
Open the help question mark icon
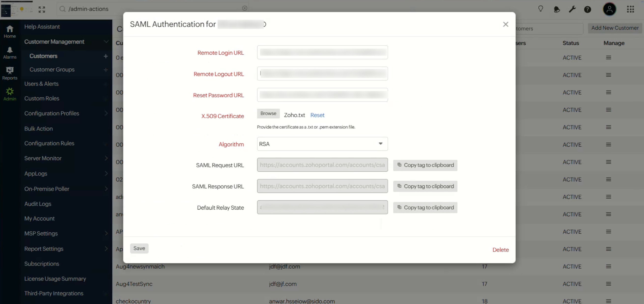coord(587,9)
